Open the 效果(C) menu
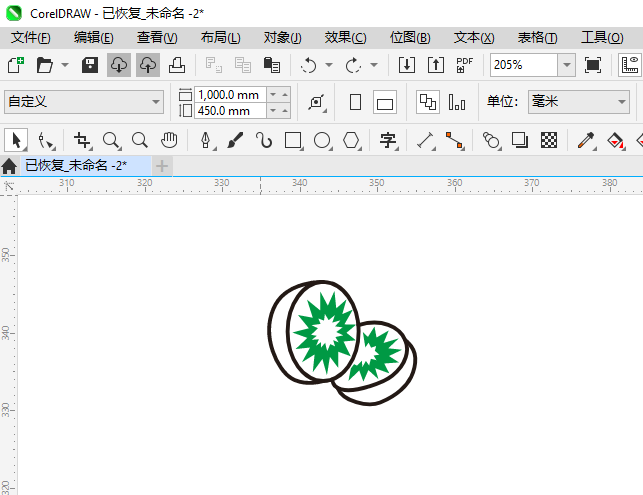The height and width of the screenshot is (495, 643). [x=345, y=37]
